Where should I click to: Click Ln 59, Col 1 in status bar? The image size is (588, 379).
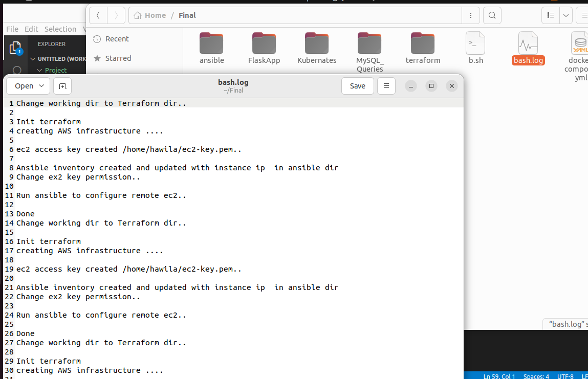[x=499, y=376]
